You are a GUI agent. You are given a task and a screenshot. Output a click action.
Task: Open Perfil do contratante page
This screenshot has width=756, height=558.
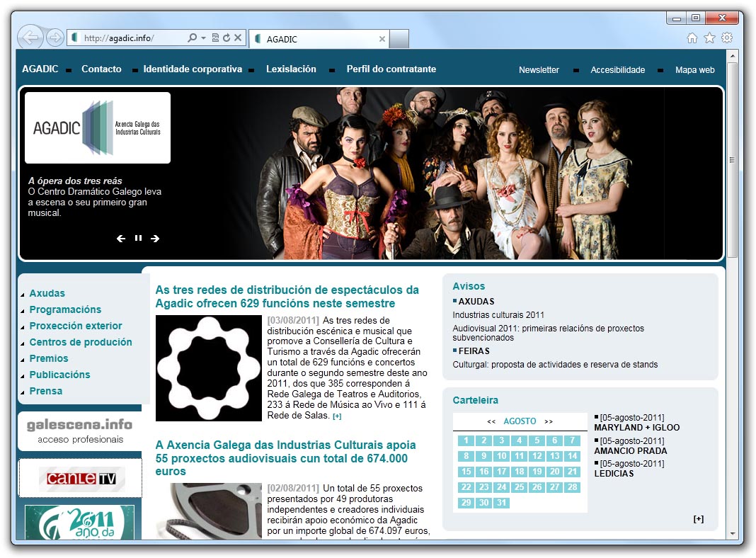coord(391,69)
